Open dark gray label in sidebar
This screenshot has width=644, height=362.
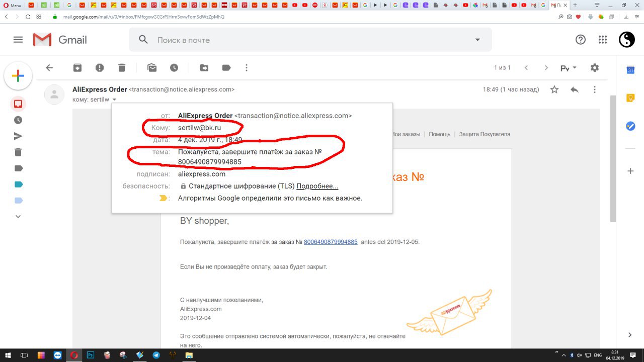click(19, 168)
